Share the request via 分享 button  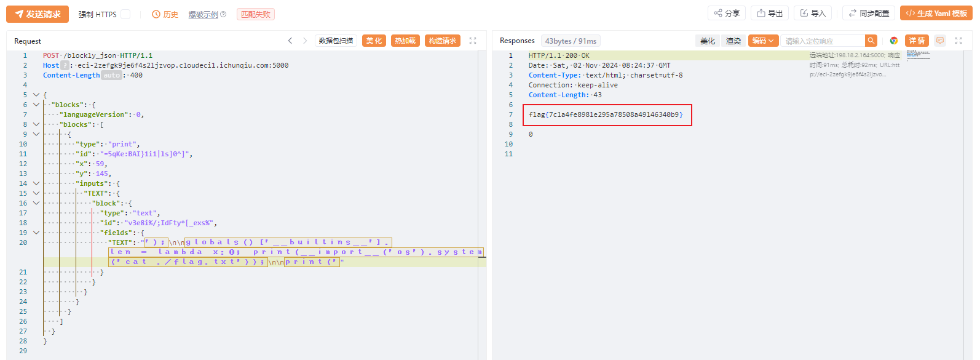(x=727, y=13)
